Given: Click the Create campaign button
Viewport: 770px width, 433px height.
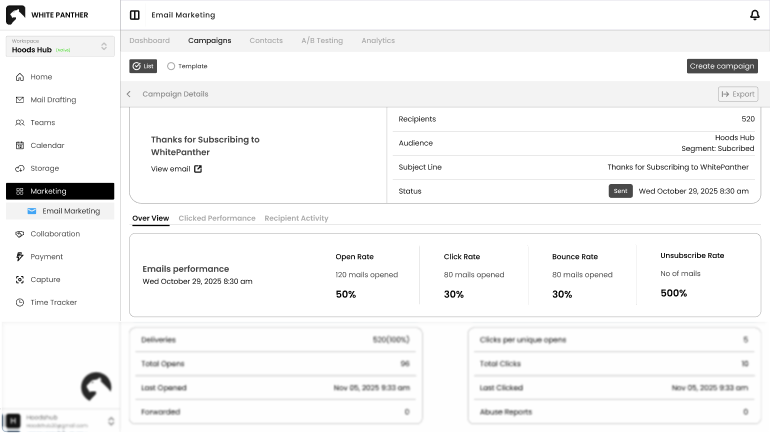Looking at the screenshot, I should coord(722,66).
